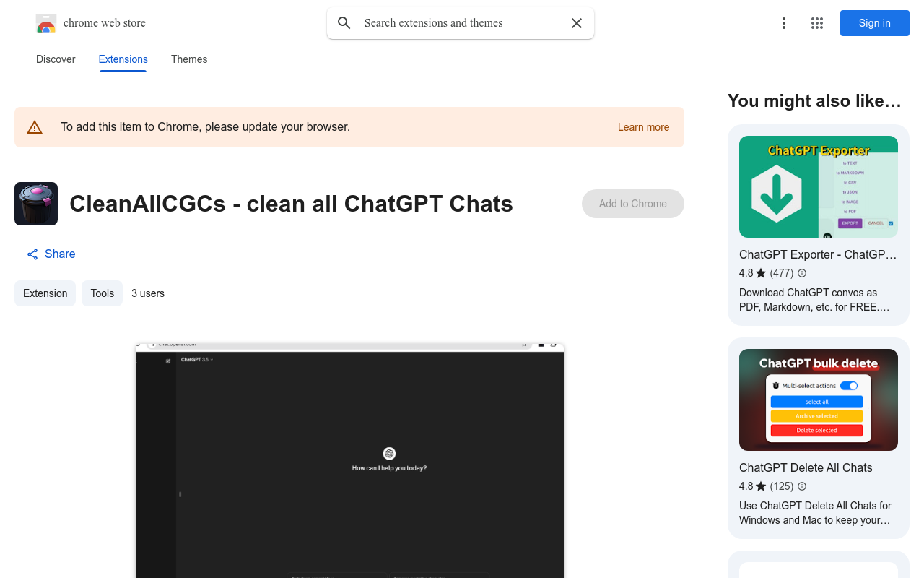924x578 pixels.
Task: Open the ChatGPT Exporter extension page
Action: [818, 186]
